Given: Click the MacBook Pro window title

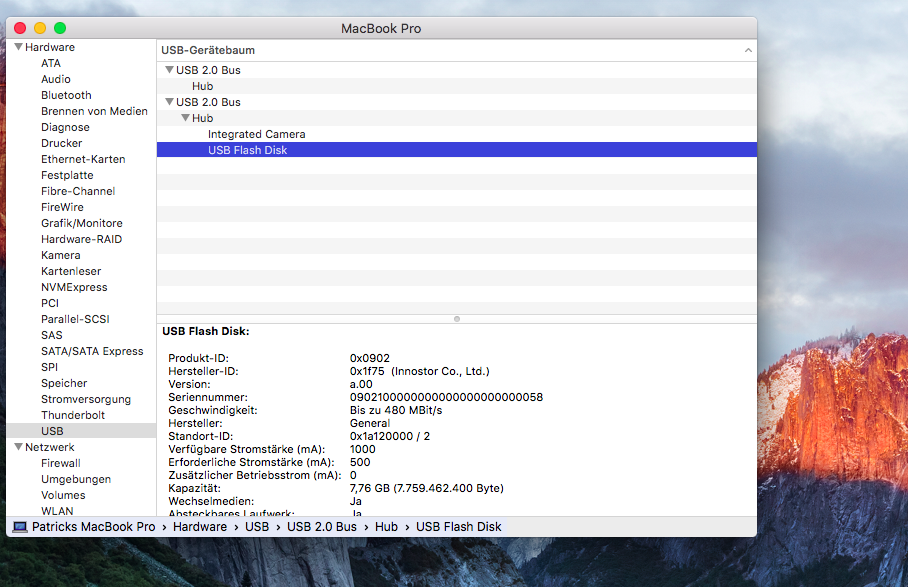Looking at the screenshot, I should 381,28.
